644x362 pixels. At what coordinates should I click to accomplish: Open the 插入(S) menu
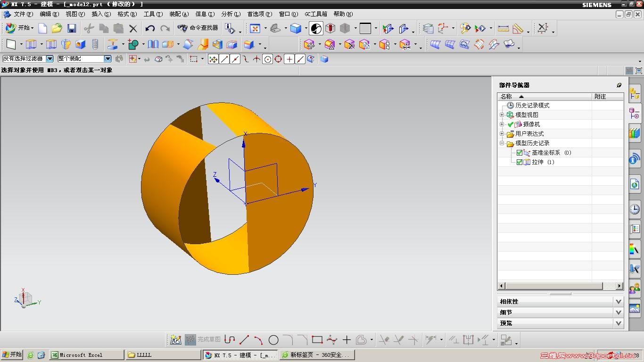[101, 14]
